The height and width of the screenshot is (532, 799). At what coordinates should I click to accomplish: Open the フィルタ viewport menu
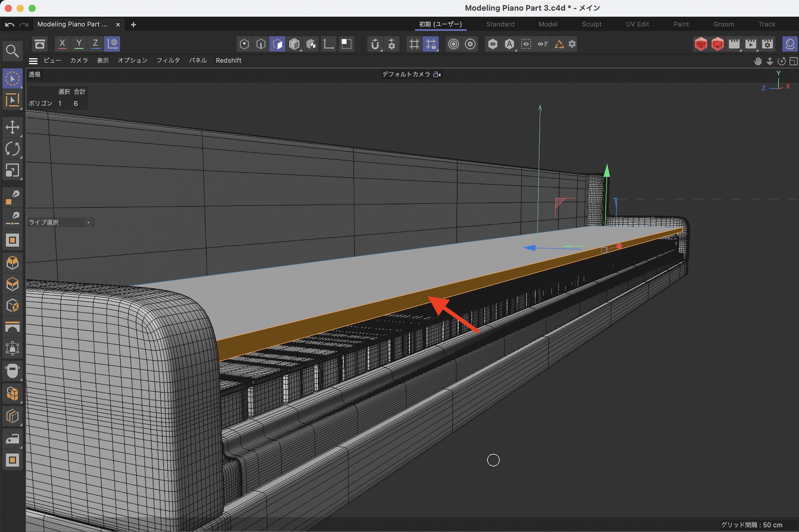click(x=168, y=61)
